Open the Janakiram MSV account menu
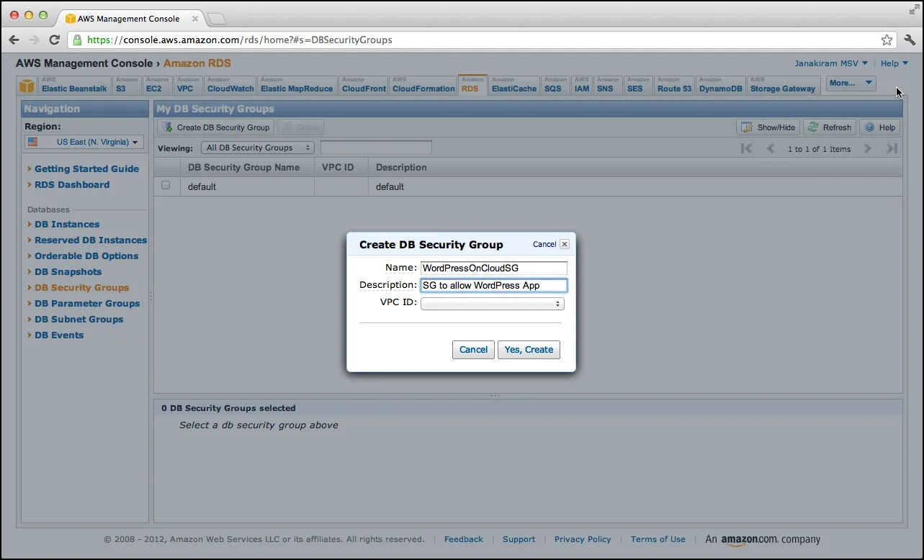Image resolution: width=924 pixels, height=560 pixels. [831, 63]
